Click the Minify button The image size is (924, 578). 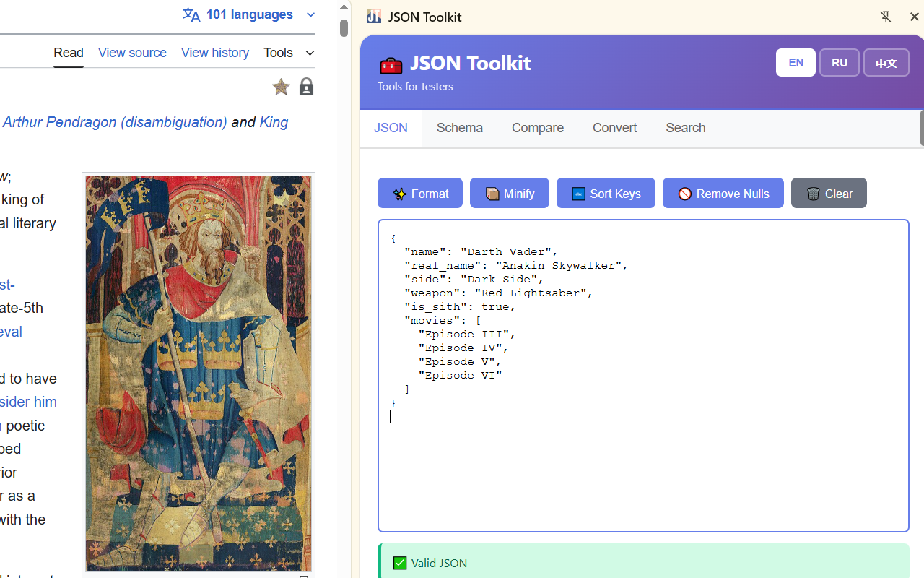510,193
